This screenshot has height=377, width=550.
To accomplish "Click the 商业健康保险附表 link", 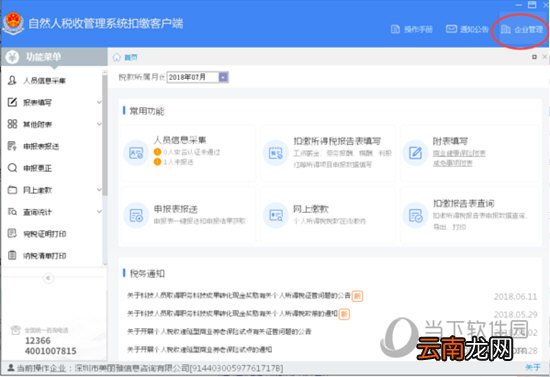I will point(459,153).
